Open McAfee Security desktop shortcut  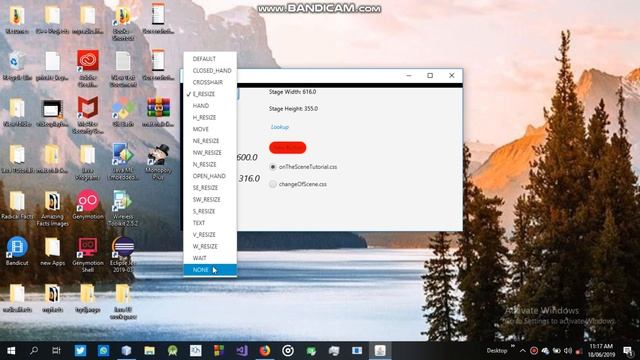point(88,115)
